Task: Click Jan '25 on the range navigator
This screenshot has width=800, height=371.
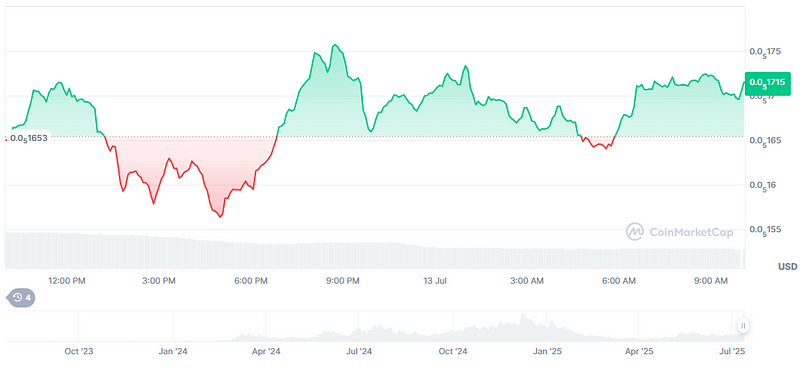Action: 547,352
